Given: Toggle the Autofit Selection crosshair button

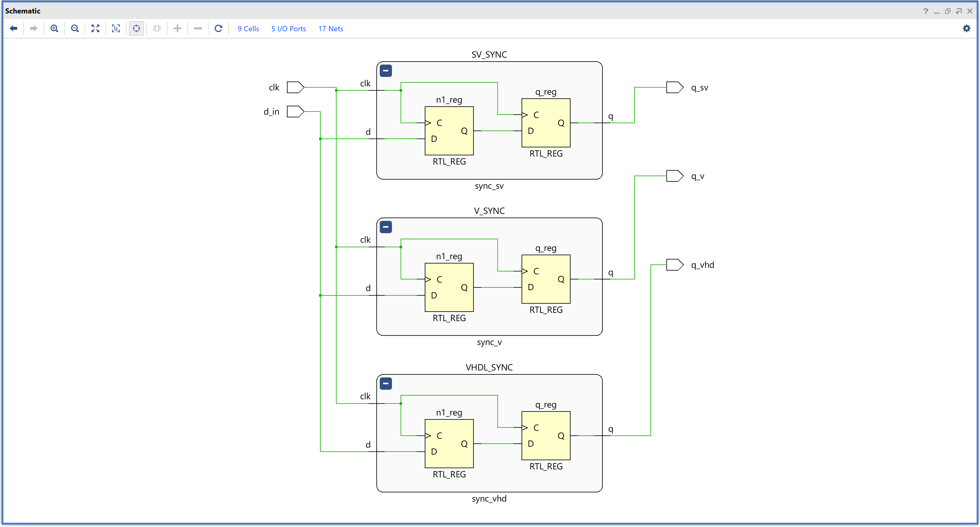Looking at the screenshot, I should pos(137,28).
